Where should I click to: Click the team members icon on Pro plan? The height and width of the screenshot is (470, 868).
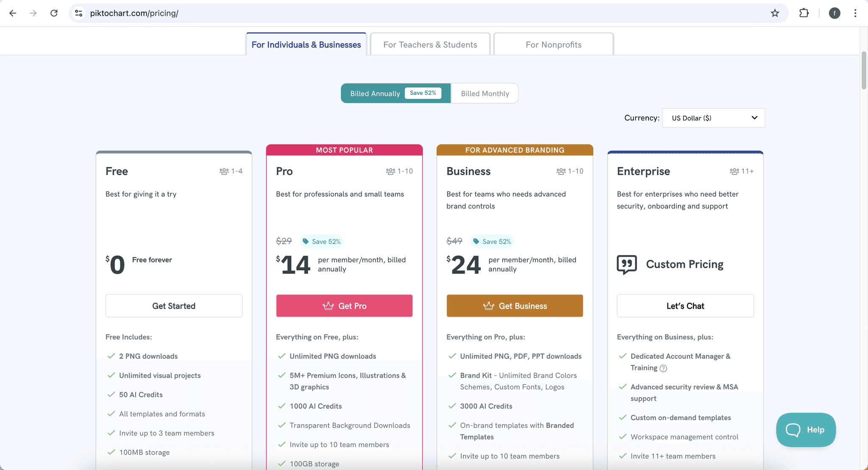[390, 171]
